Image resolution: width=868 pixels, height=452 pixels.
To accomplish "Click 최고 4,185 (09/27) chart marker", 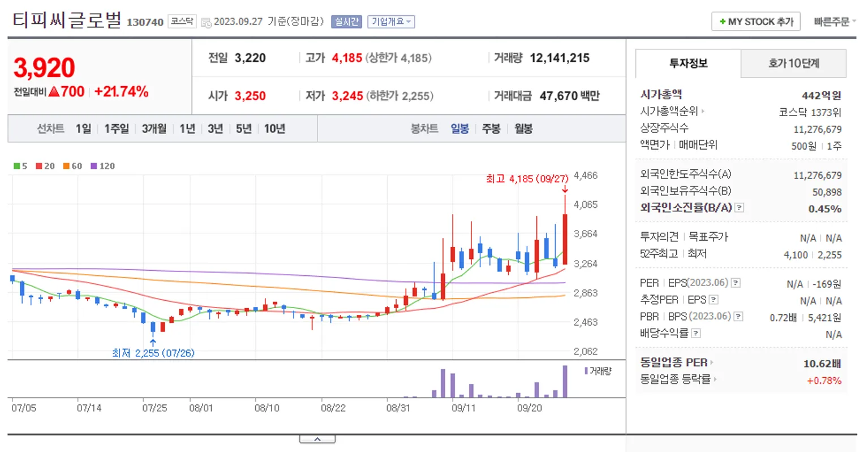I will pyautogui.click(x=527, y=179).
